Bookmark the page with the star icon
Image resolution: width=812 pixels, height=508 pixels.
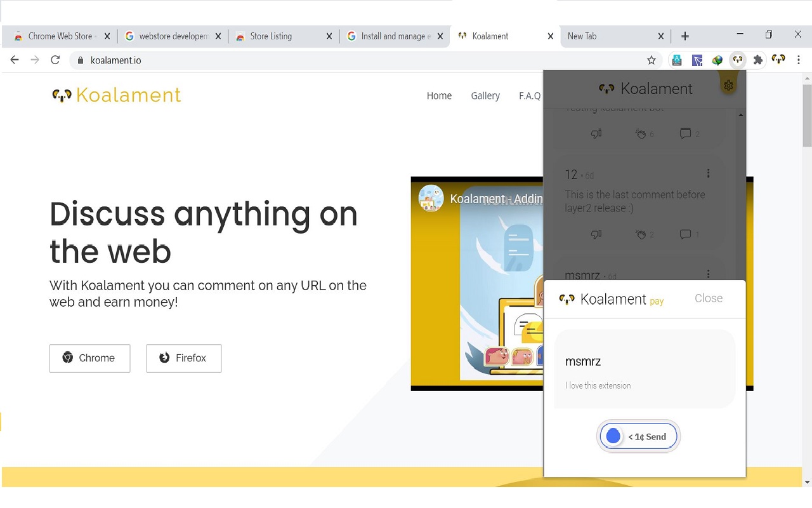(x=652, y=60)
